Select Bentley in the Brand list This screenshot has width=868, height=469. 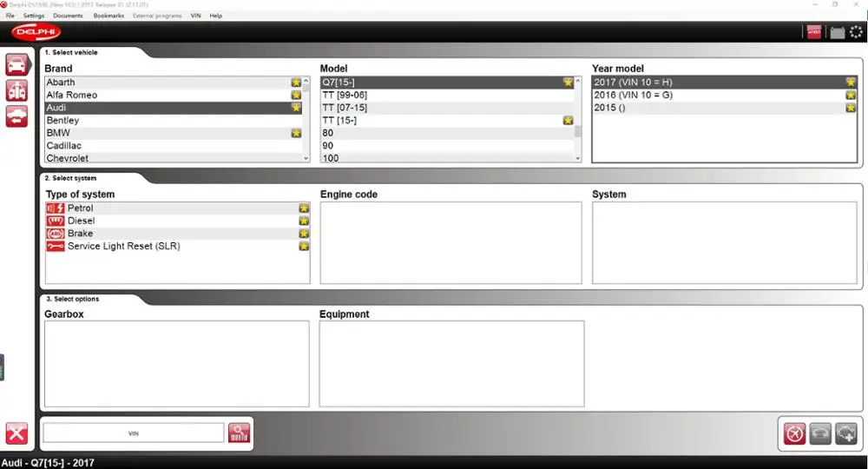coord(174,120)
